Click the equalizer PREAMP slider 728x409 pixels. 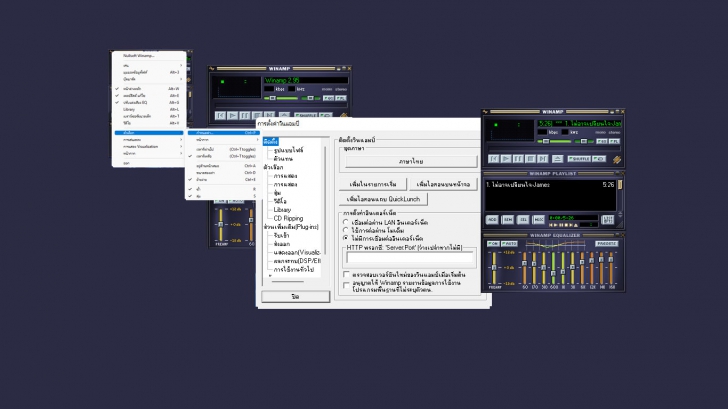(x=494, y=268)
